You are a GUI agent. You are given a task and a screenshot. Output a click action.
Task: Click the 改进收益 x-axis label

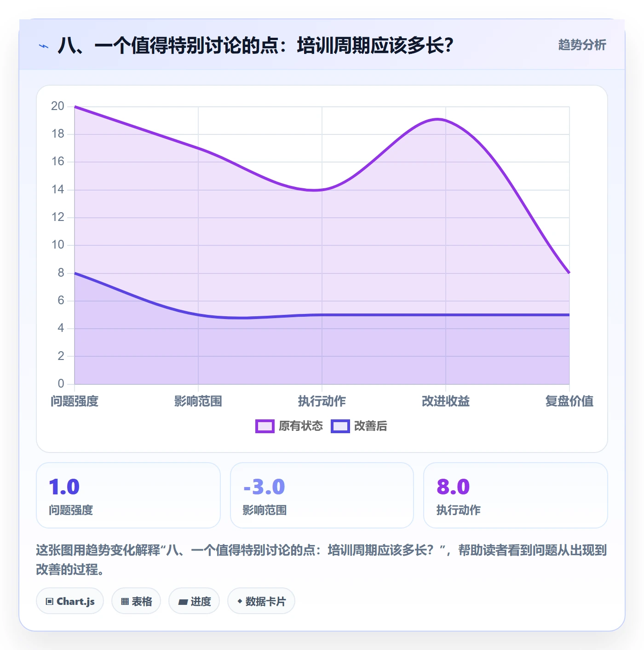point(446,401)
